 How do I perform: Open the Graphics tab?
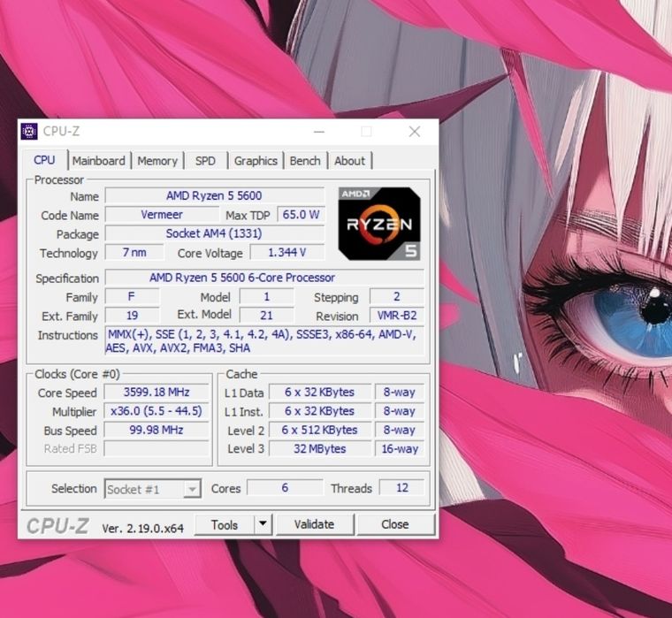click(x=256, y=161)
